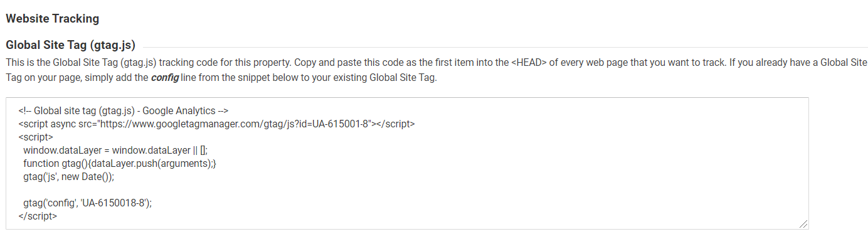Click the bold config word in description
Screen dimensions: 868x234
164,78
